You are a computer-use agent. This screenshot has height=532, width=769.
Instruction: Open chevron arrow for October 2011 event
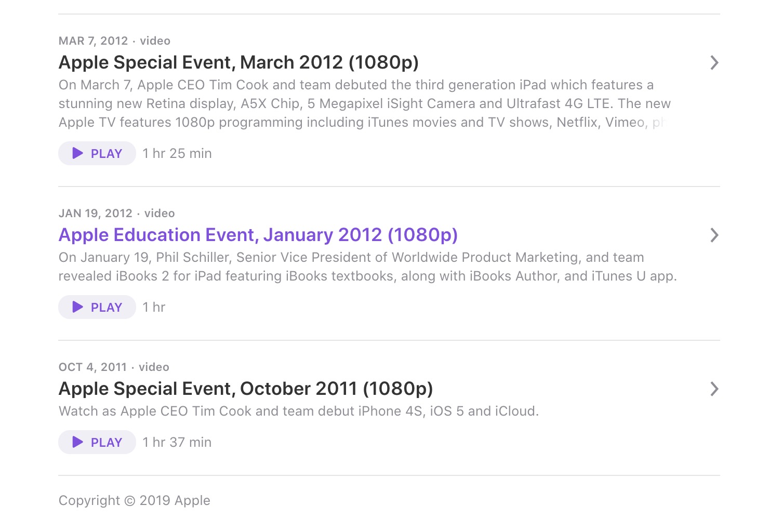click(714, 389)
